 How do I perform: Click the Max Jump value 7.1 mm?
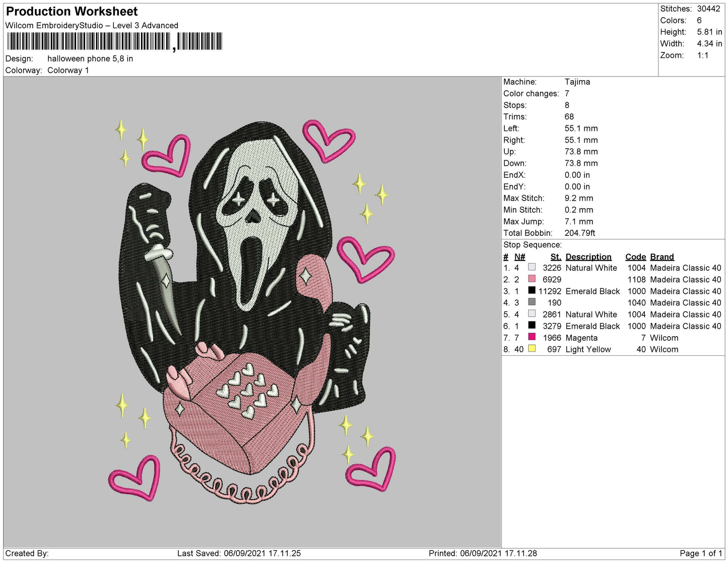(579, 221)
